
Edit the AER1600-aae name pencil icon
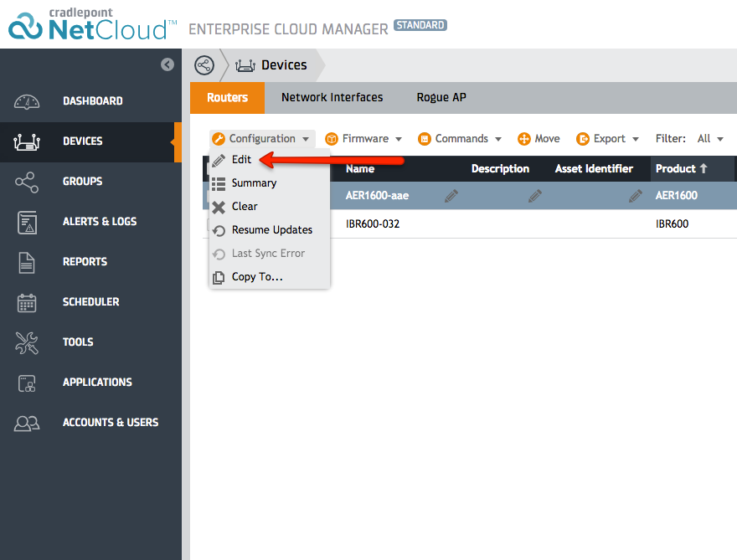(x=451, y=196)
